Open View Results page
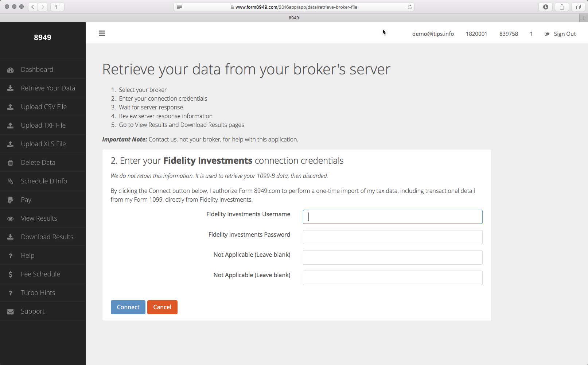 (43, 218)
